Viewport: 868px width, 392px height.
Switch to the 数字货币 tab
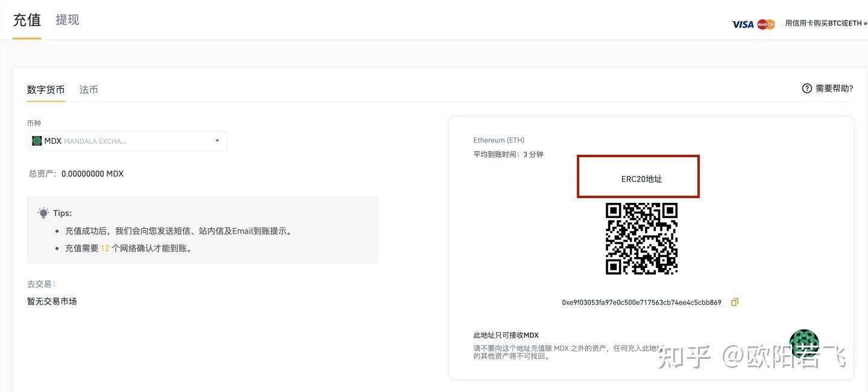pyautogui.click(x=46, y=89)
